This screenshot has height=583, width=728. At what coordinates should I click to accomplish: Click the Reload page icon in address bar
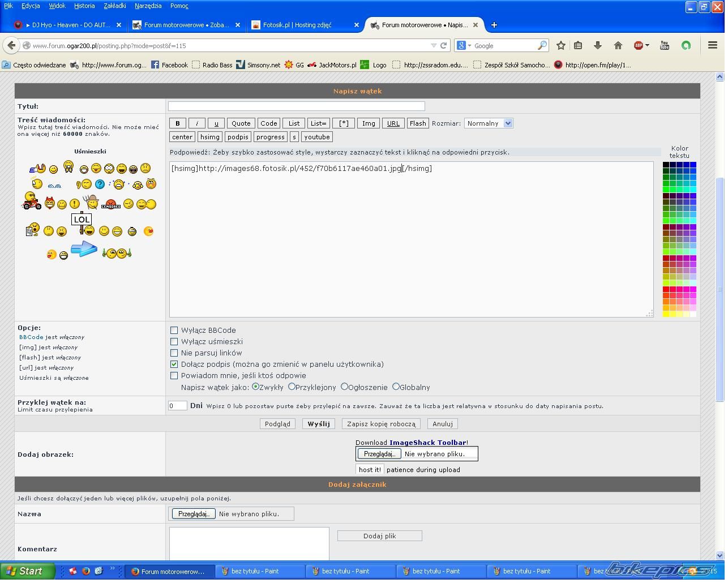tap(444, 45)
